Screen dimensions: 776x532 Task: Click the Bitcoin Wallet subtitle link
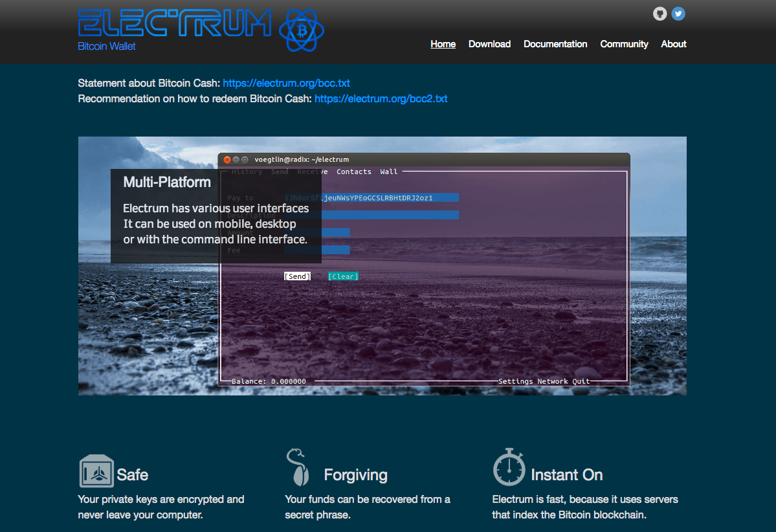point(107,47)
